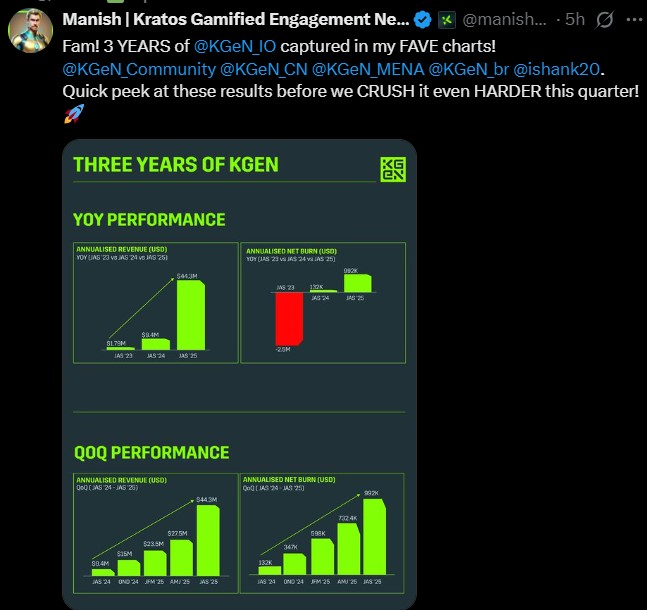
Task: Go to the @KGeN_br profile mention
Action: point(467,69)
